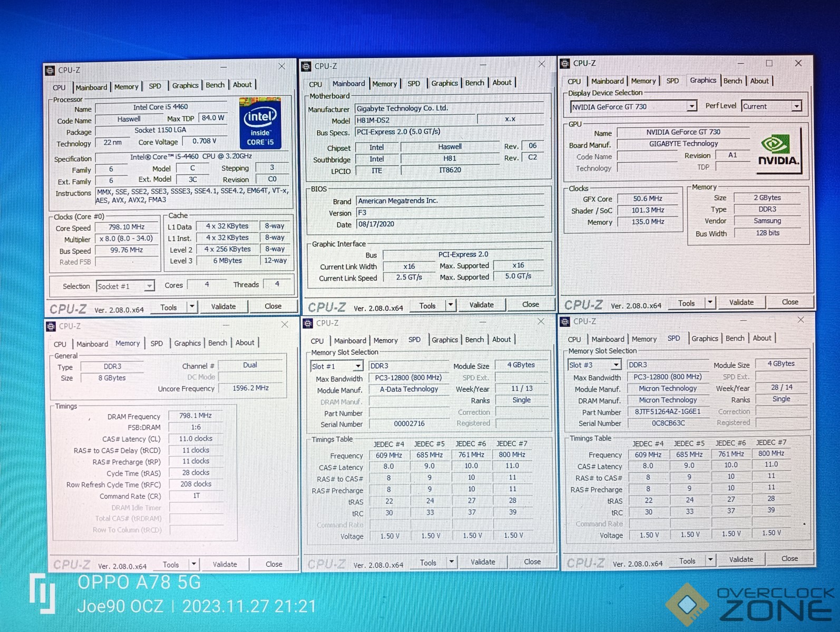The height and width of the screenshot is (632, 840).
Task: Click the H81M-DS2 model field
Action: click(x=416, y=120)
